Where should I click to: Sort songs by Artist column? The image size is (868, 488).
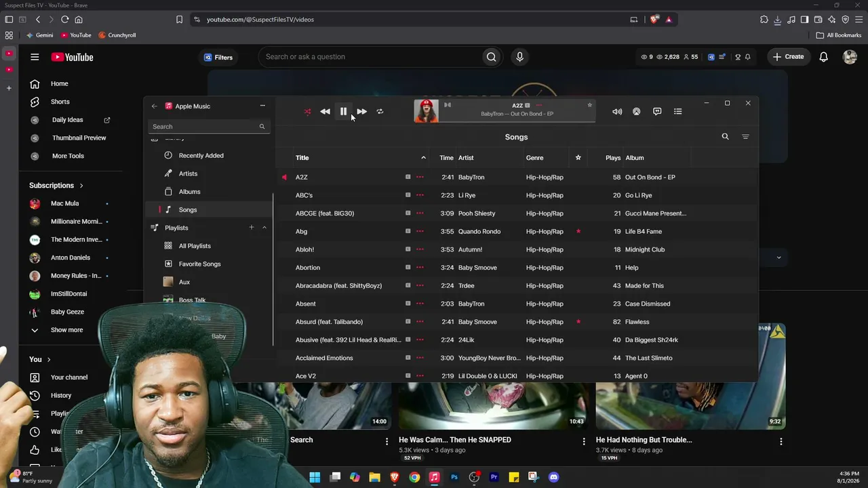click(x=466, y=158)
